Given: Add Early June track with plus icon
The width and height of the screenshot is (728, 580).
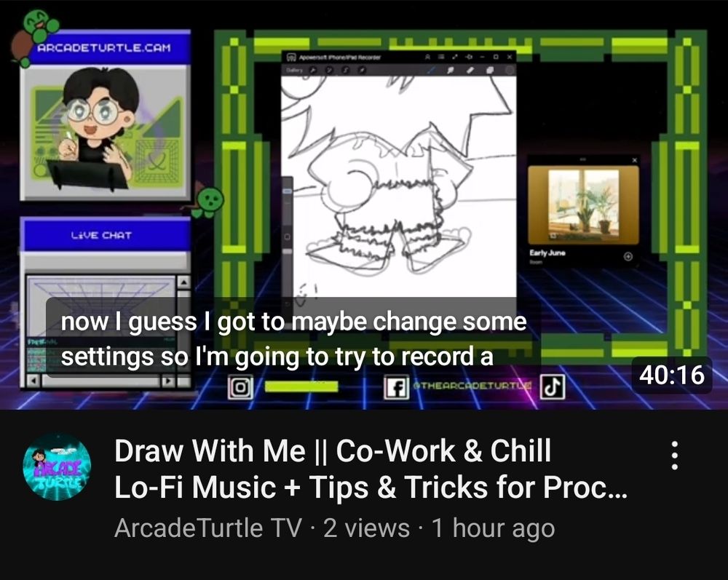Looking at the screenshot, I should 628,257.
